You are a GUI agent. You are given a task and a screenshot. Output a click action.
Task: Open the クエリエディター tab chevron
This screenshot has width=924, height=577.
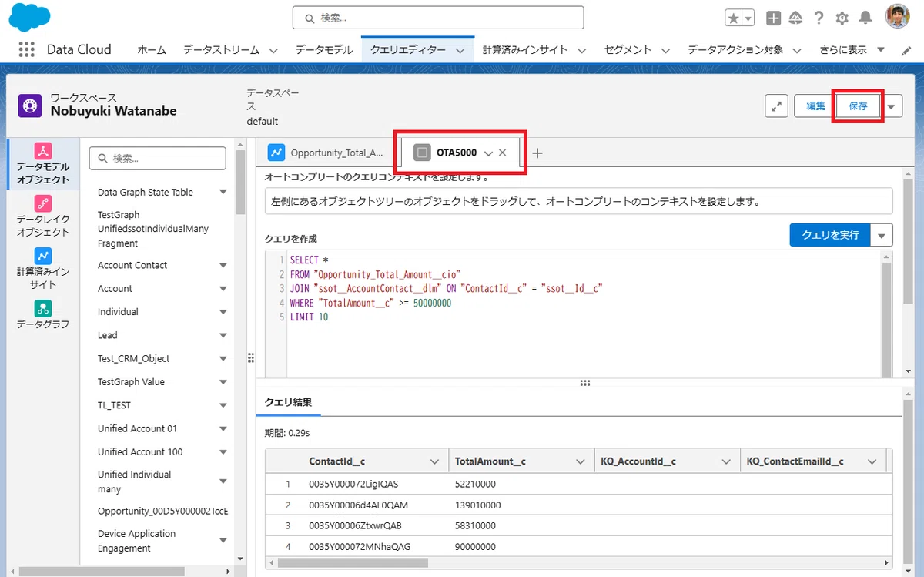pyautogui.click(x=460, y=50)
